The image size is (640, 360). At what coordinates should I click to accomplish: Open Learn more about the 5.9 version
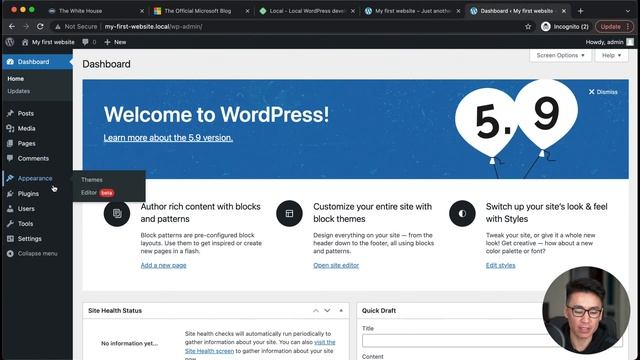coord(168,138)
